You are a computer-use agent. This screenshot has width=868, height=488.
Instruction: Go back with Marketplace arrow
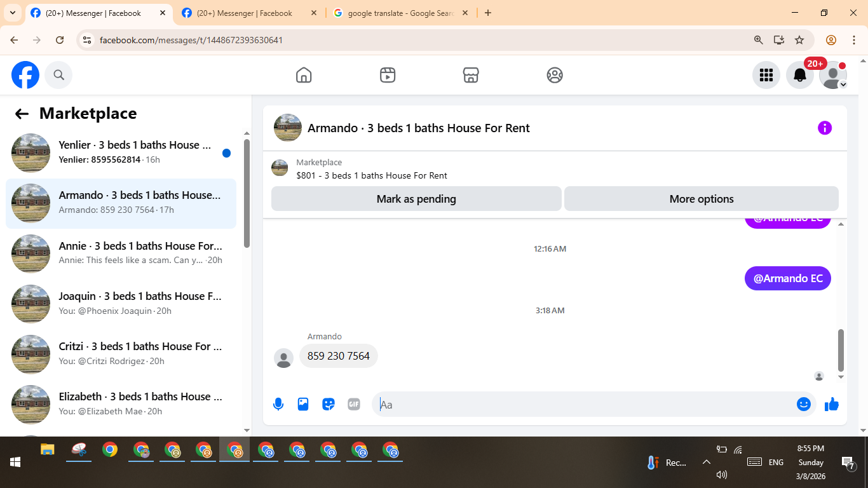pyautogui.click(x=22, y=114)
